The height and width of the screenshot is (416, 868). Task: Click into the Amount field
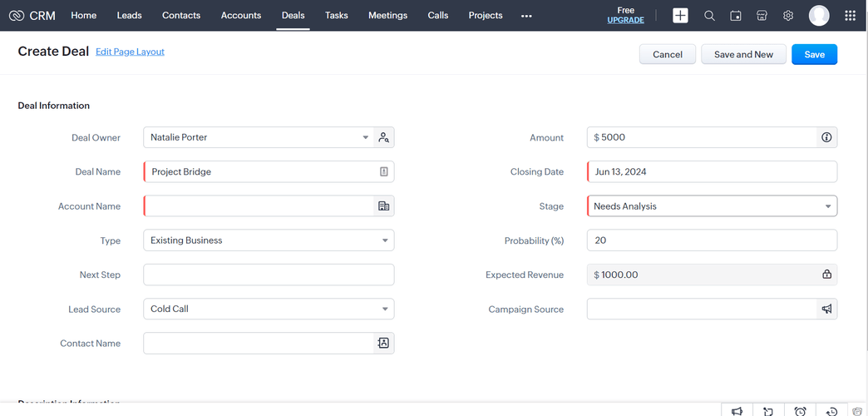[712, 137]
